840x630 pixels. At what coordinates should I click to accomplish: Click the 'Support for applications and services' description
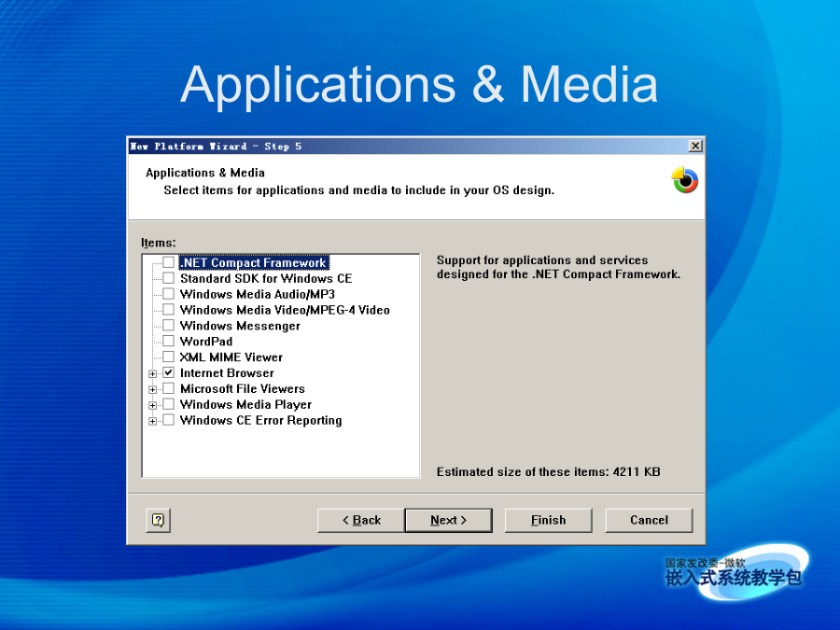(558, 267)
